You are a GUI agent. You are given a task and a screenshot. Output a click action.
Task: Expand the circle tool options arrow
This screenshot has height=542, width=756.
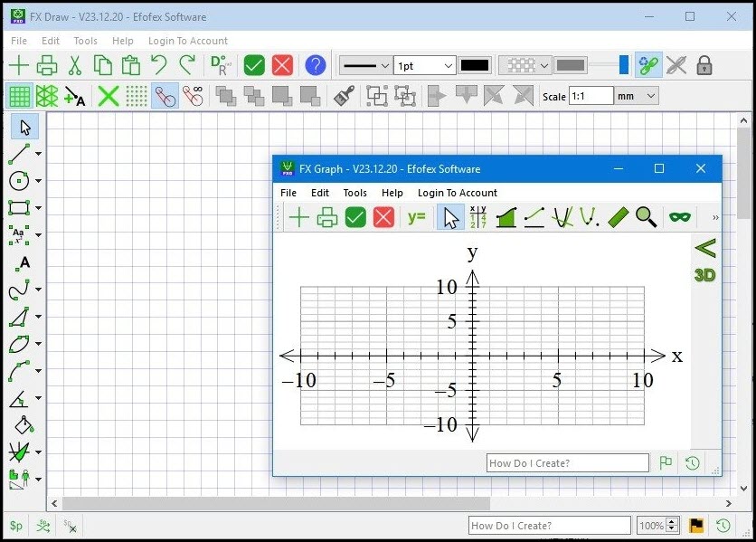tap(38, 181)
